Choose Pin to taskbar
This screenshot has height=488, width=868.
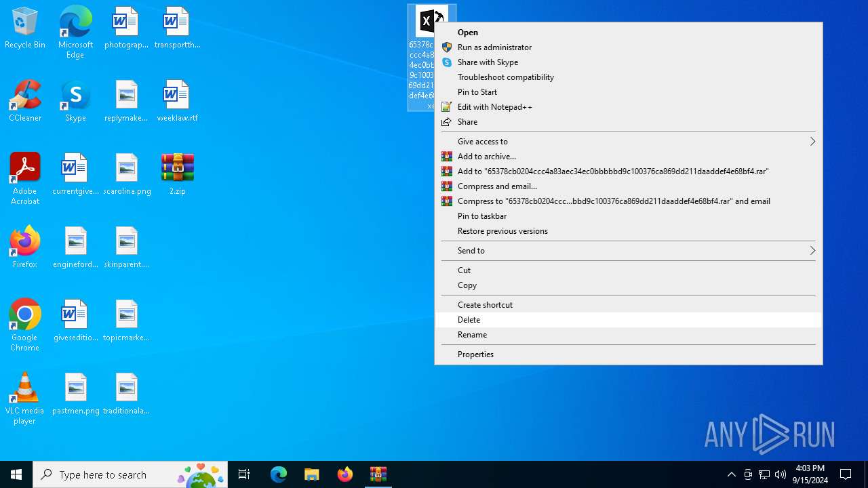tap(629, 216)
